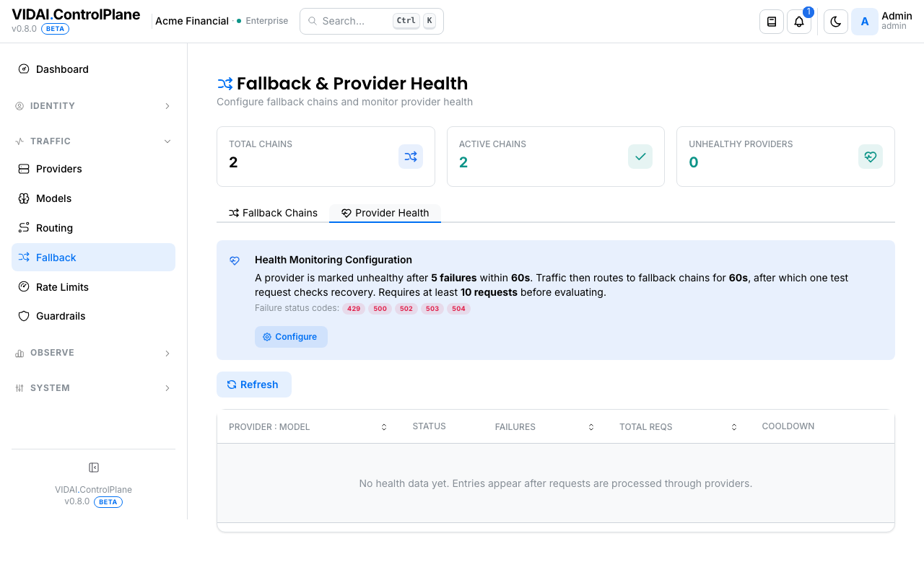The image size is (924, 562).
Task: Open the Models page
Action: tap(93, 198)
